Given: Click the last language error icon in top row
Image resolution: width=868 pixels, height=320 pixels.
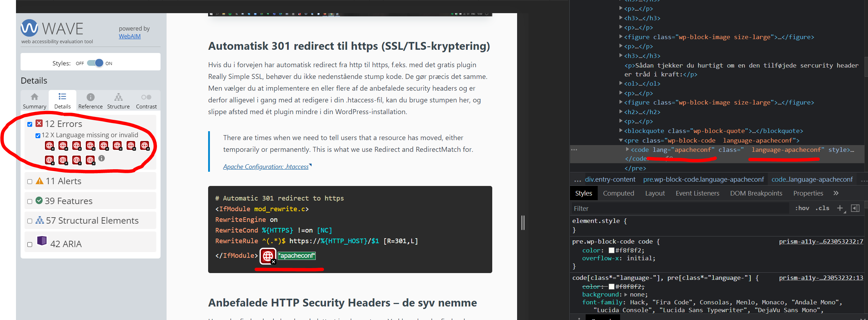Looking at the screenshot, I should point(145,145).
